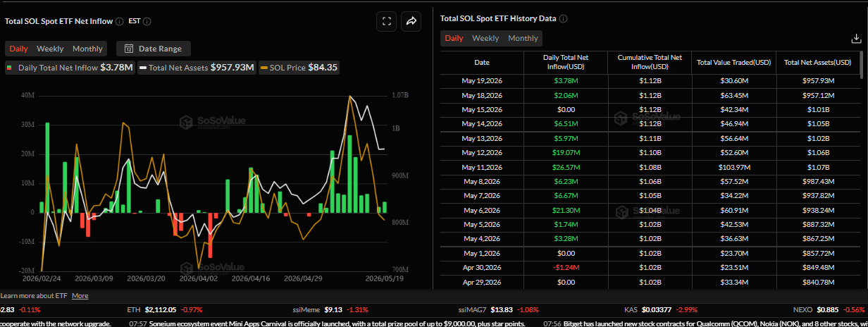Click the $840.78M total net assets cell
868x327 pixels.
[x=817, y=282]
